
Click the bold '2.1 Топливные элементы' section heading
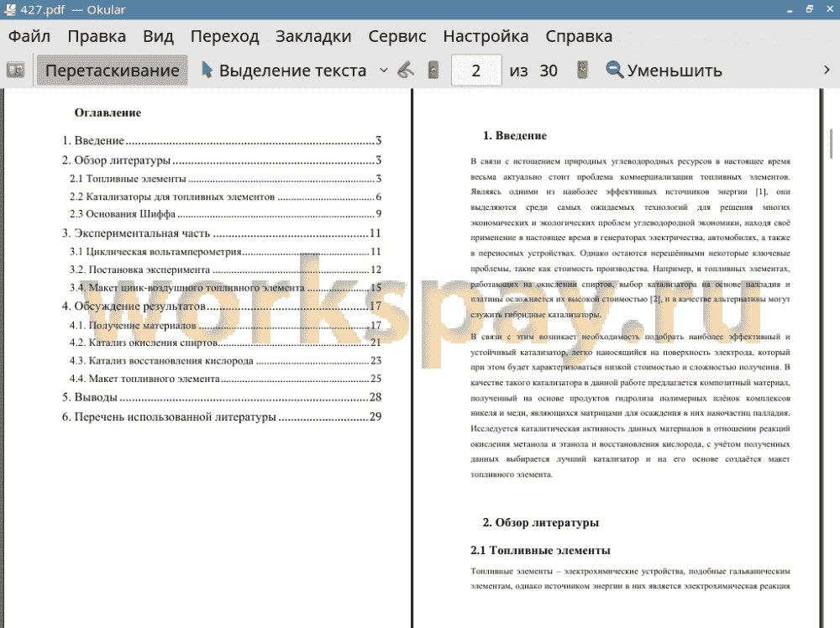[x=540, y=551]
